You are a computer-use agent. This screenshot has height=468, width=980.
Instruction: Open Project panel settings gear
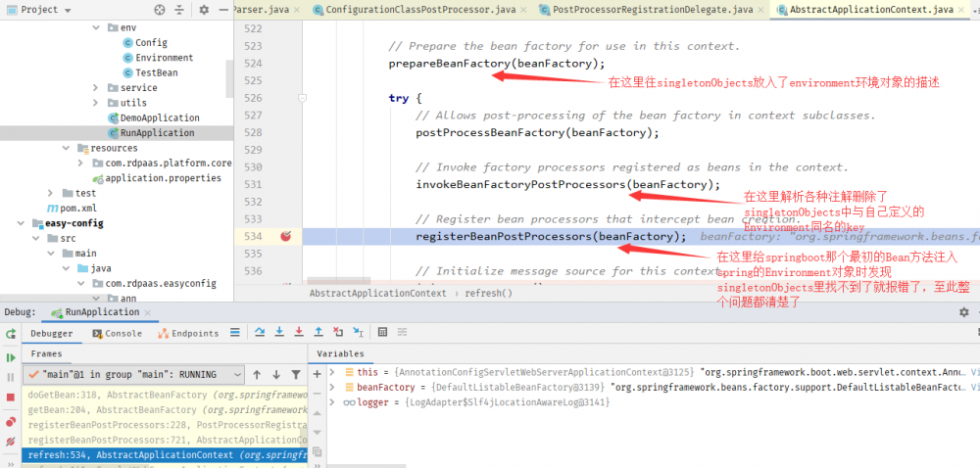tap(204, 10)
